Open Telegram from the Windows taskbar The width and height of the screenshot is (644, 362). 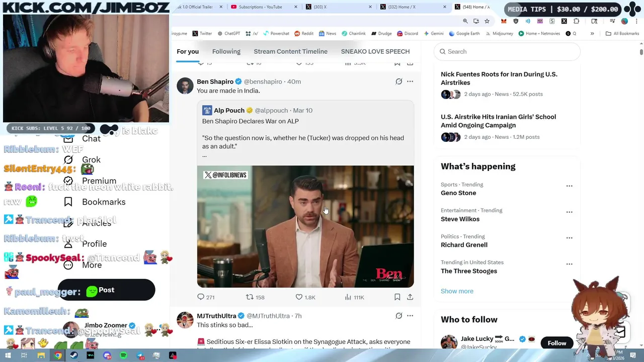click(x=140, y=355)
